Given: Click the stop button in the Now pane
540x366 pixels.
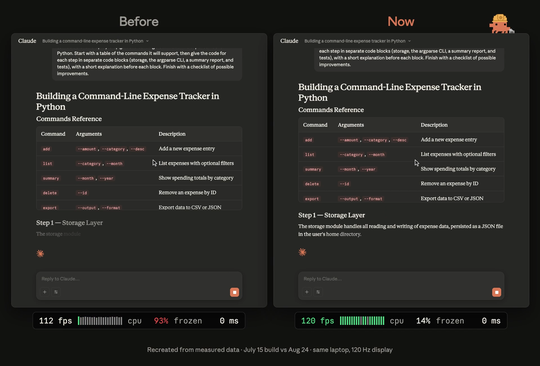Looking at the screenshot, I should tap(497, 292).
